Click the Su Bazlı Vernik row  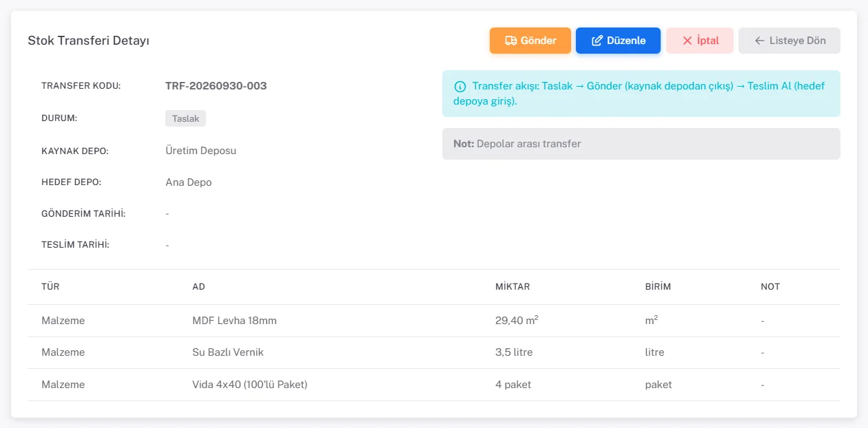tap(434, 352)
